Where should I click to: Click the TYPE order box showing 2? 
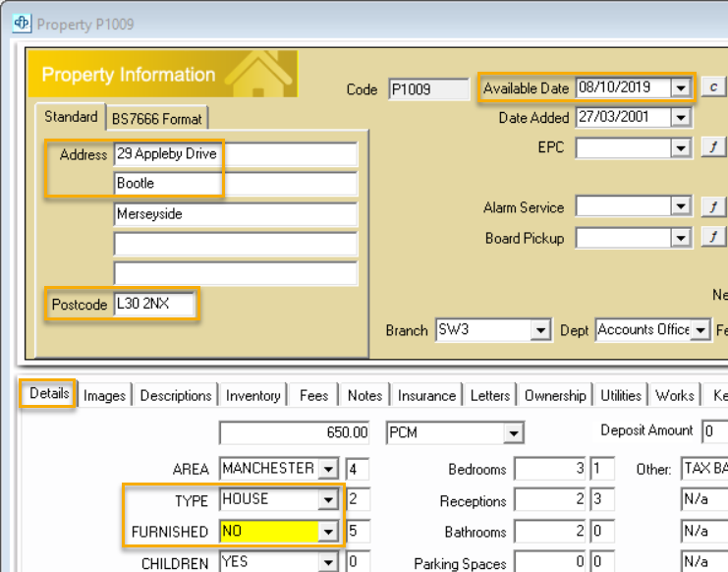pos(358,499)
